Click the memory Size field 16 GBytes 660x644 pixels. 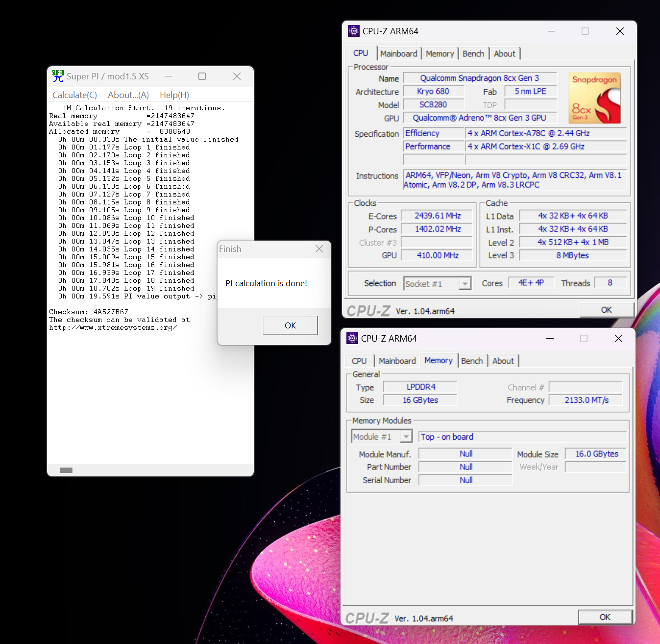pyautogui.click(x=420, y=400)
